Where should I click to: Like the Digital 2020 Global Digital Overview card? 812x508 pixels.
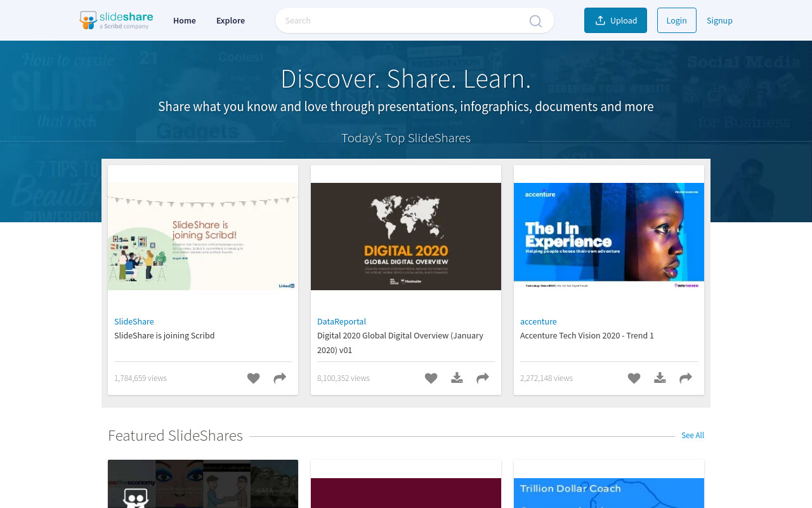(431, 378)
